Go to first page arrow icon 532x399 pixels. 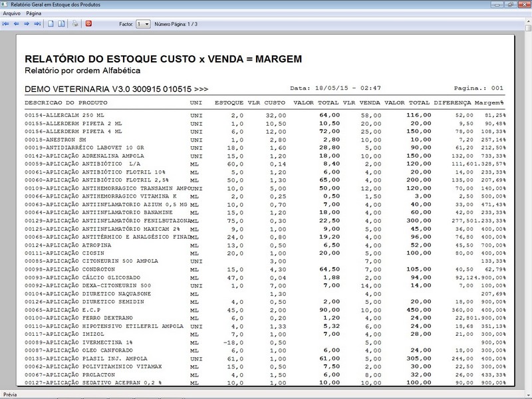6,24
